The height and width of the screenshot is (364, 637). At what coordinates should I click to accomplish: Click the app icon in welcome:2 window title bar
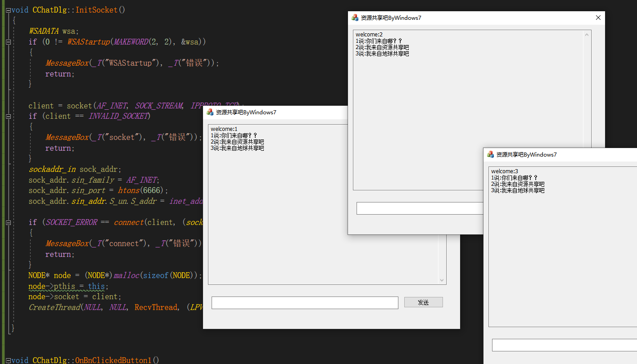pos(355,18)
